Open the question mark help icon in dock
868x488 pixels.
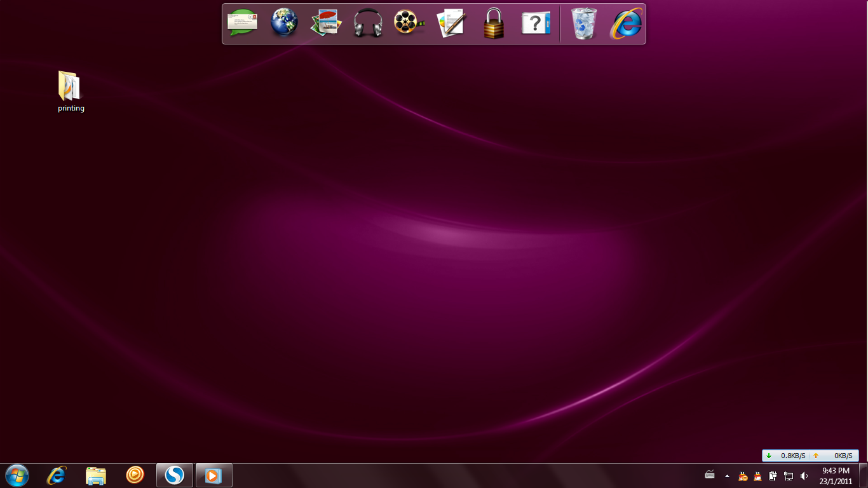[x=536, y=24]
